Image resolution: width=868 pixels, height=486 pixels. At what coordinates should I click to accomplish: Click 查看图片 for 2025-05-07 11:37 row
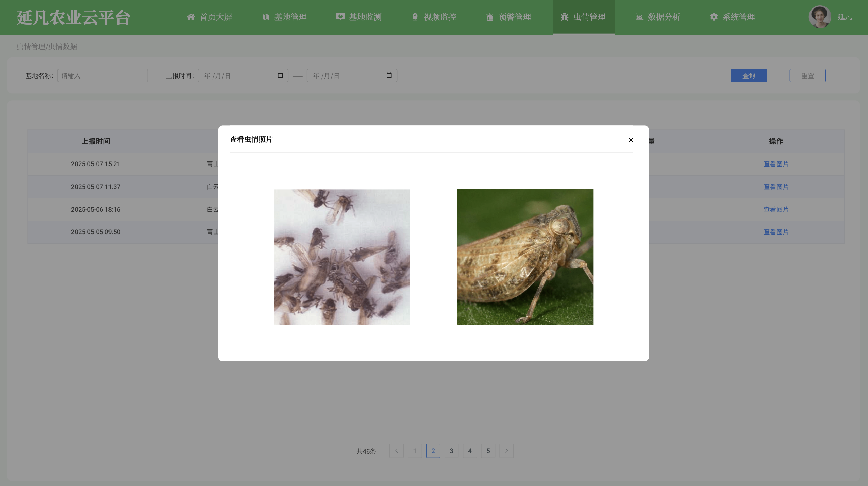coord(776,187)
